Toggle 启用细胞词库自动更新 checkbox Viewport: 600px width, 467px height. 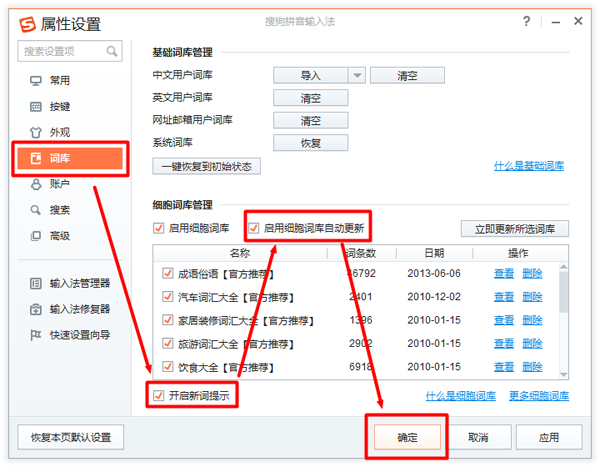coord(253,228)
